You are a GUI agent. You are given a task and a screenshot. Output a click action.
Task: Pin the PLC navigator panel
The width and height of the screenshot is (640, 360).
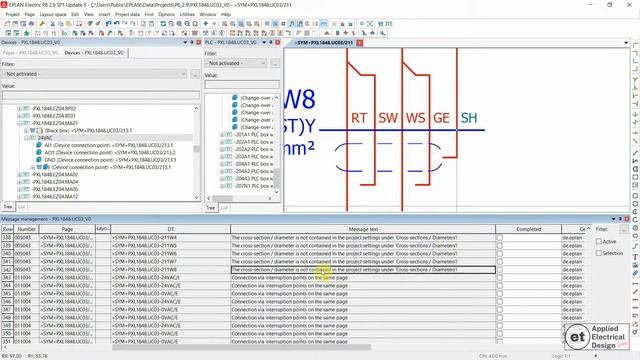271,42
